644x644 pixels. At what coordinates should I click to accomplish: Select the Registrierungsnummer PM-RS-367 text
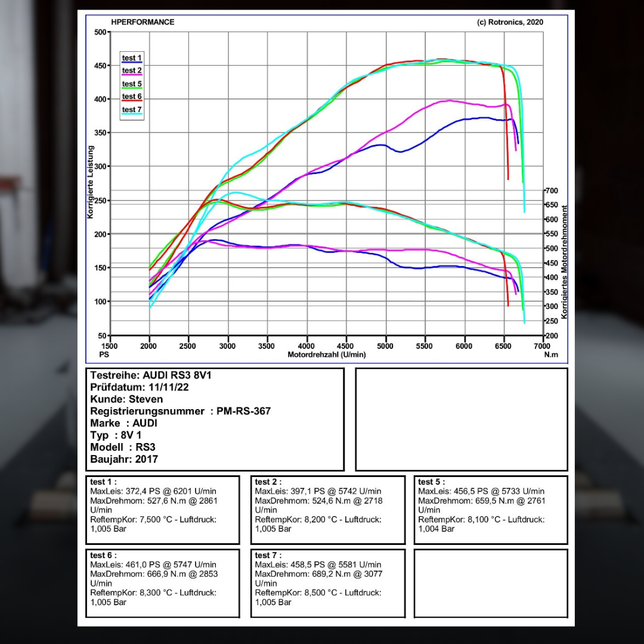coord(180,411)
